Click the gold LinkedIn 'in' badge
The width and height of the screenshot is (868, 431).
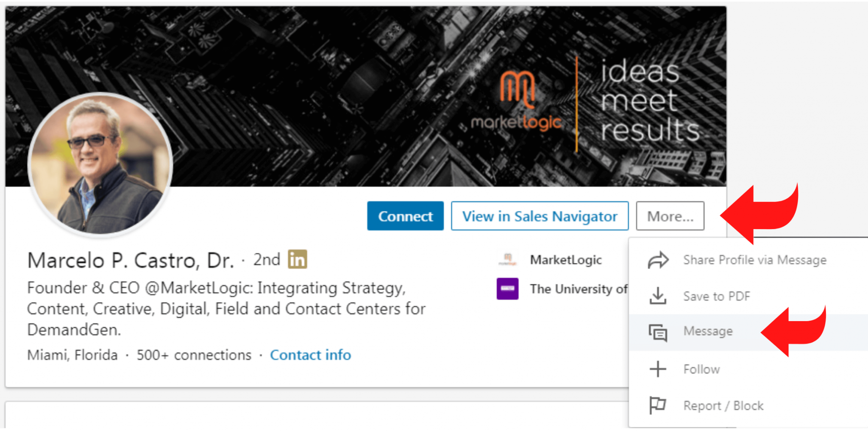click(x=298, y=259)
